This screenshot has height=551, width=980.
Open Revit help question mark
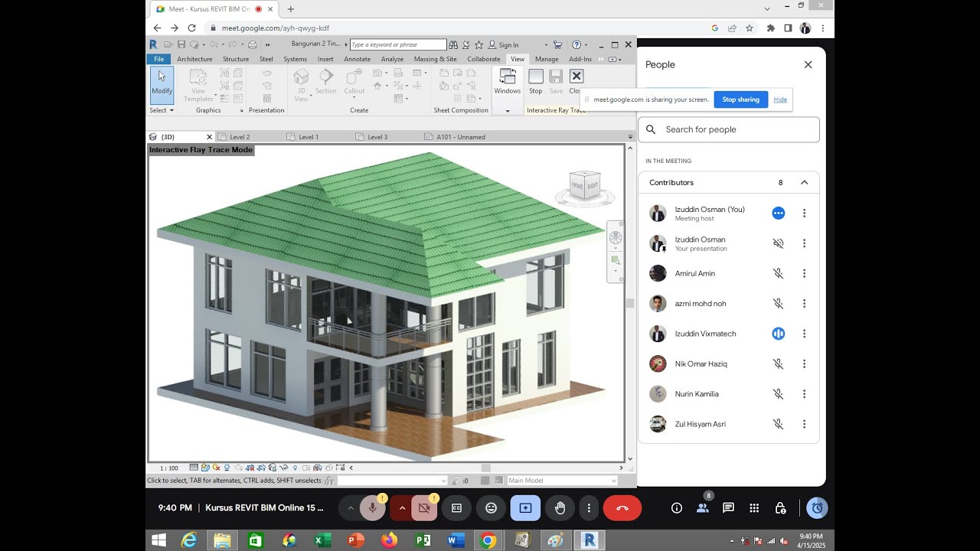coord(577,44)
